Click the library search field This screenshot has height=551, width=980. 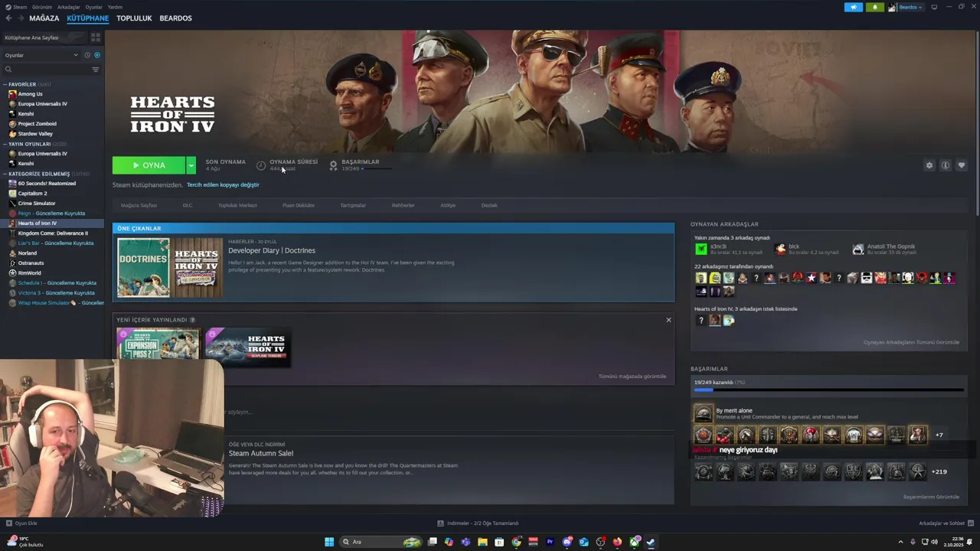point(47,70)
